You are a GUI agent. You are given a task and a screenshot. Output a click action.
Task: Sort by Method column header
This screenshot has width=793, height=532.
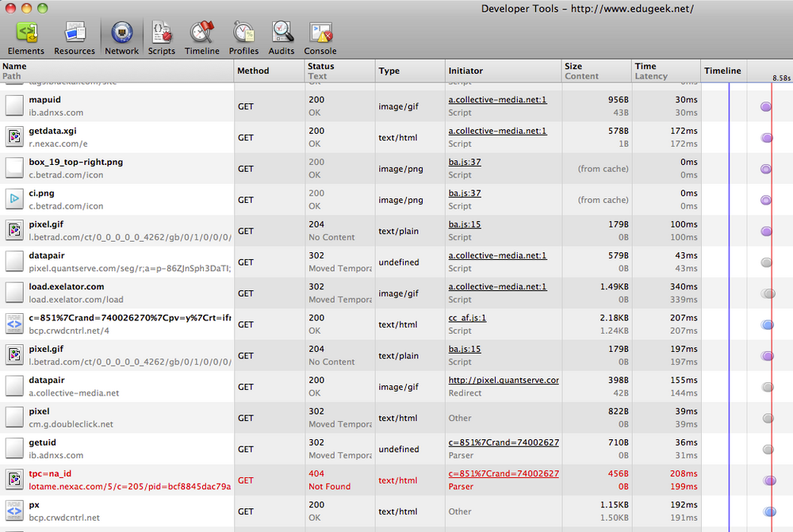[x=270, y=71]
